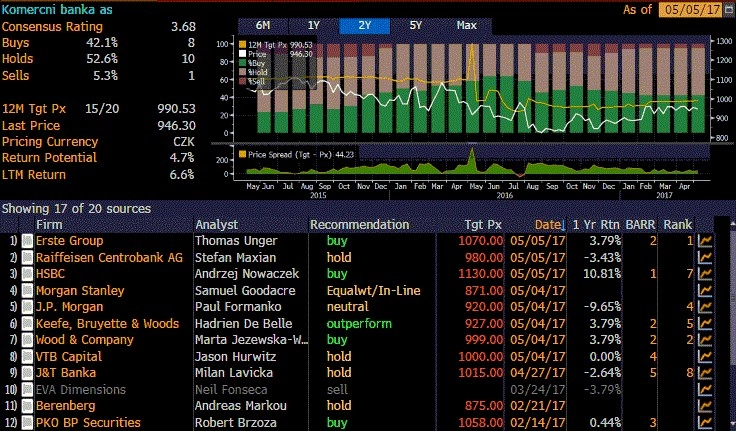The image size is (736, 431).
Task: Click Consensus Rating value 3.68
Action: pyautogui.click(x=184, y=27)
